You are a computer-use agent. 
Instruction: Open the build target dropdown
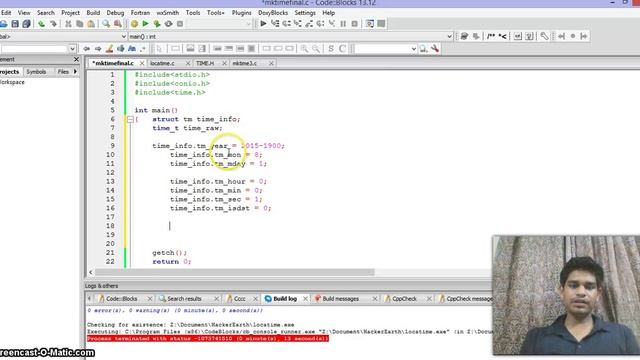[248, 24]
